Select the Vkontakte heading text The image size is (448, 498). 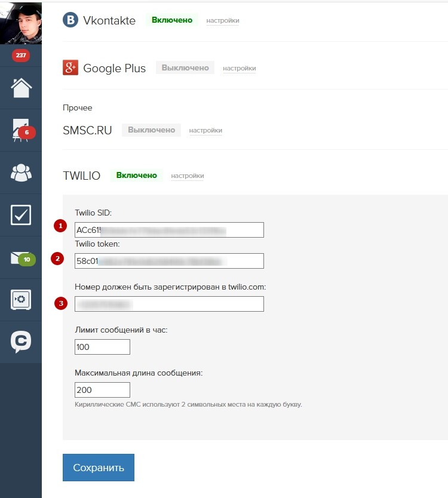pos(109,21)
